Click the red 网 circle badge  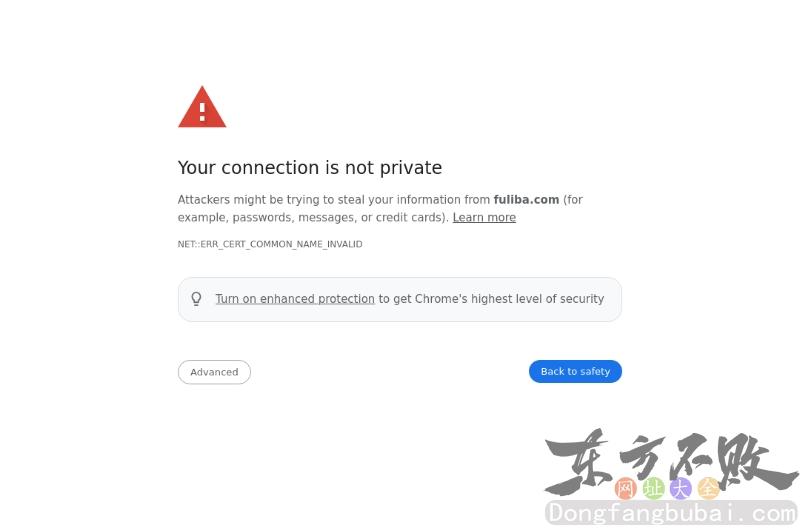click(x=626, y=489)
